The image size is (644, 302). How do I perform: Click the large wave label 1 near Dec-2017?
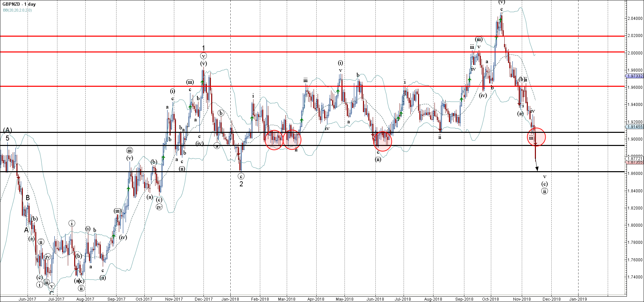point(203,48)
